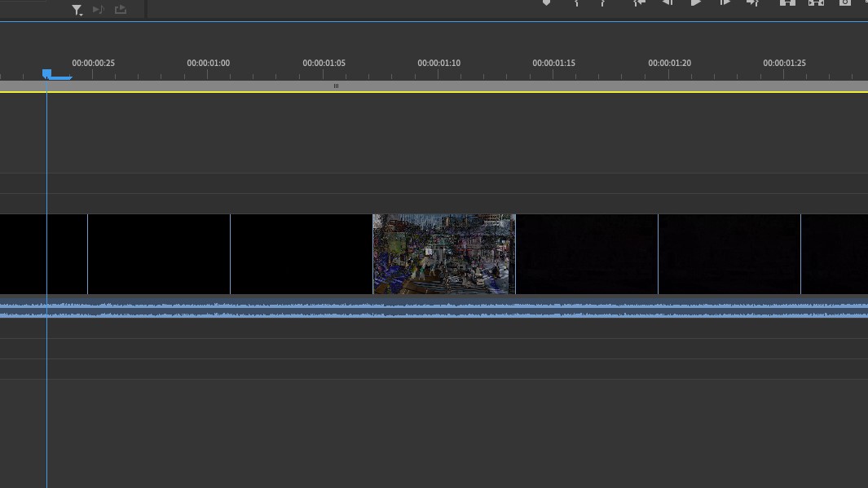The height and width of the screenshot is (488, 868).
Task: Set Mark Out with the right brace
Action: (x=603, y=2)
